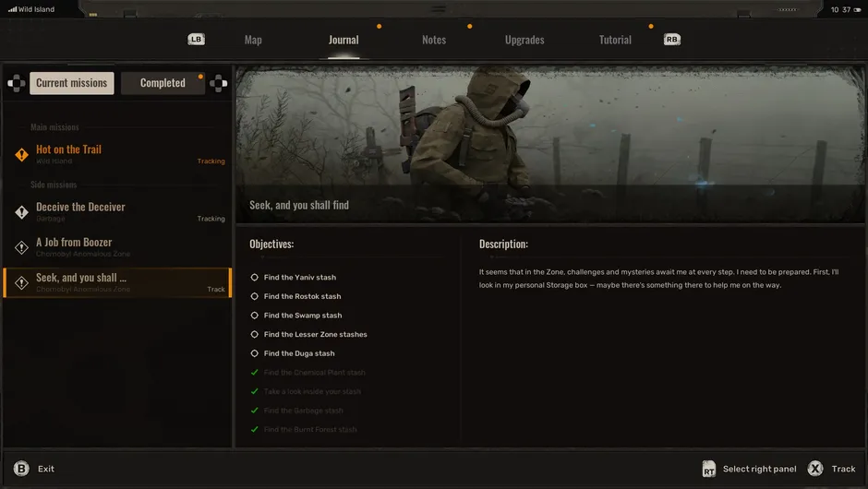The width and height of the screenshot is (868, 489).
Task: Click the X button Track icon
Action: [815, 469]
